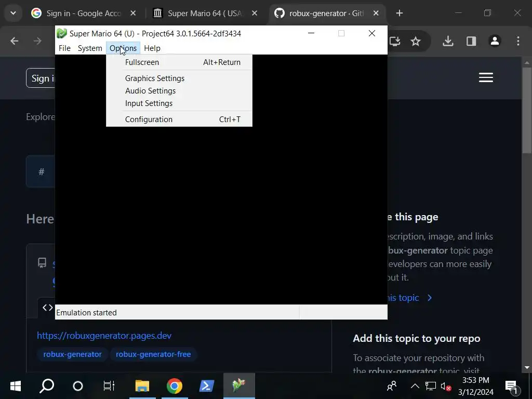Open Graphics Settings
Image resolution: width=532 pixels, height=399 pixels.
179,78
